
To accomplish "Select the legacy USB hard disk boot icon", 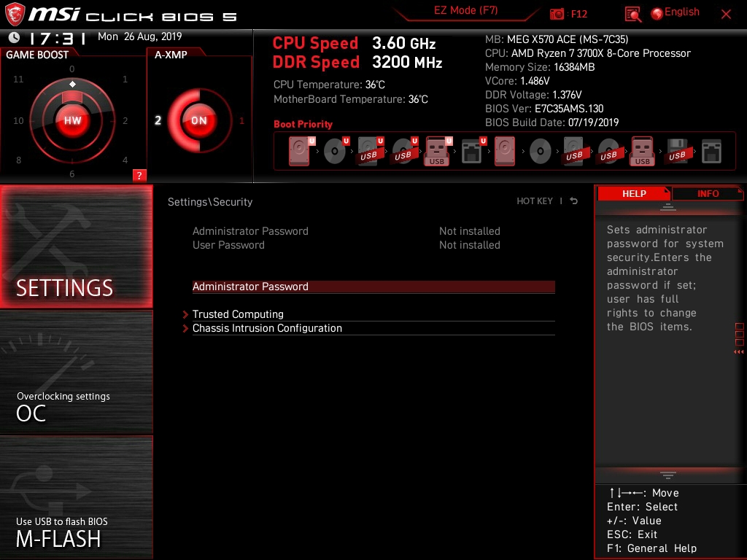I will (575, 151).
